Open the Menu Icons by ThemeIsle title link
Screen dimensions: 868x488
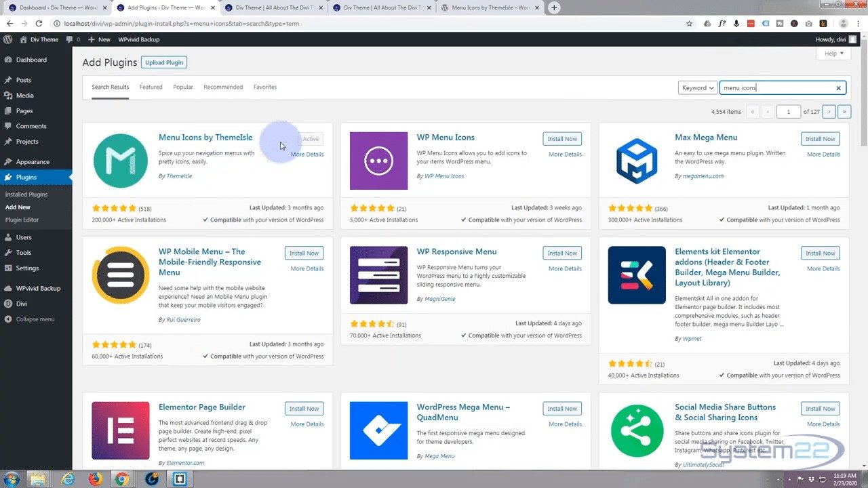pyautogui.click(x=205, y=137)
